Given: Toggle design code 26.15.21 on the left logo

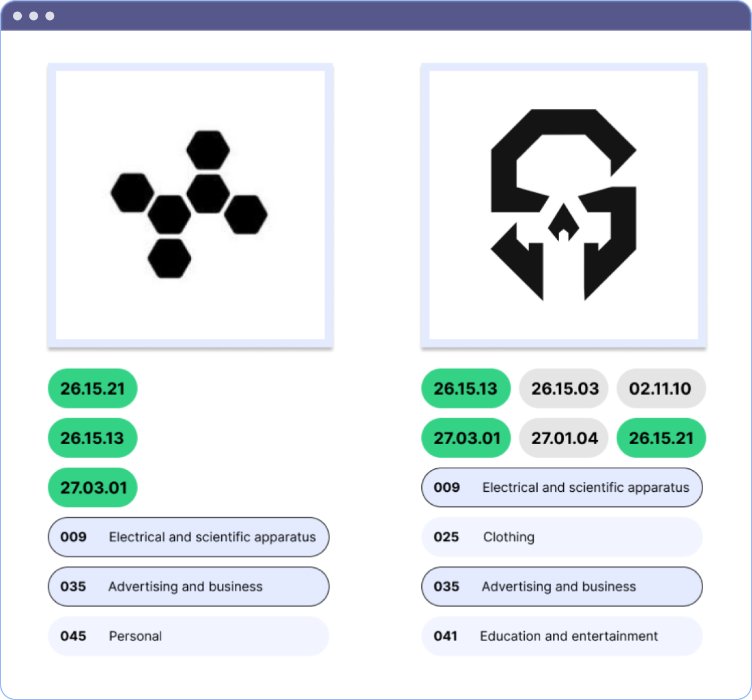Looking at the screenshot, I should (92, 388).
